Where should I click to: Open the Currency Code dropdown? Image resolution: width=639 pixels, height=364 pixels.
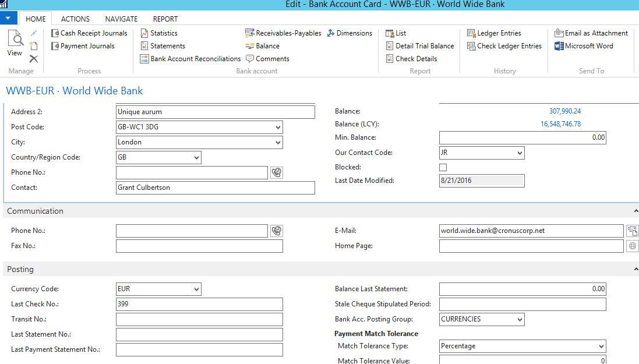click(196, 289)
